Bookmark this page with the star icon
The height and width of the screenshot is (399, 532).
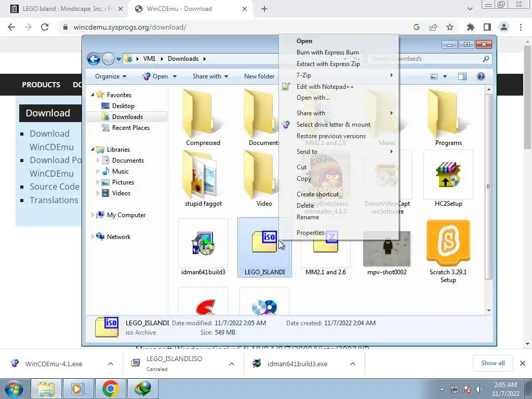coord(450,27)
